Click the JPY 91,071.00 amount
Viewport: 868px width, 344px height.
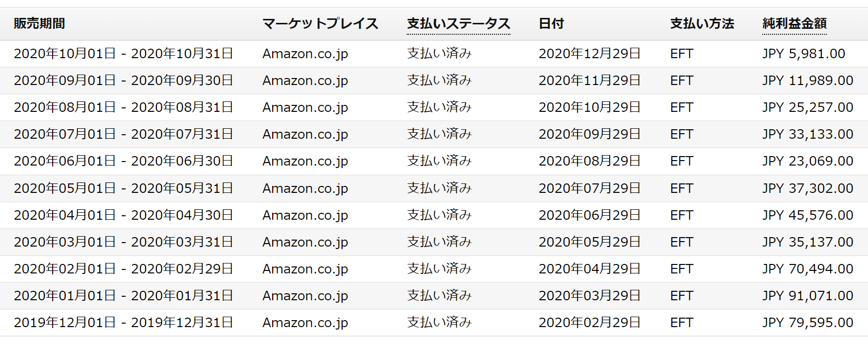(x=807, y=296)
